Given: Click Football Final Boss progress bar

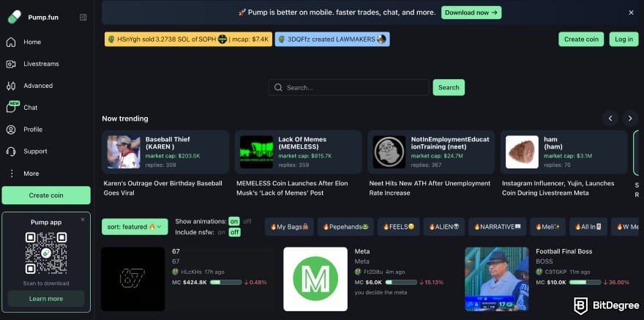Looking at the screenshot, I should pos(585,282).
